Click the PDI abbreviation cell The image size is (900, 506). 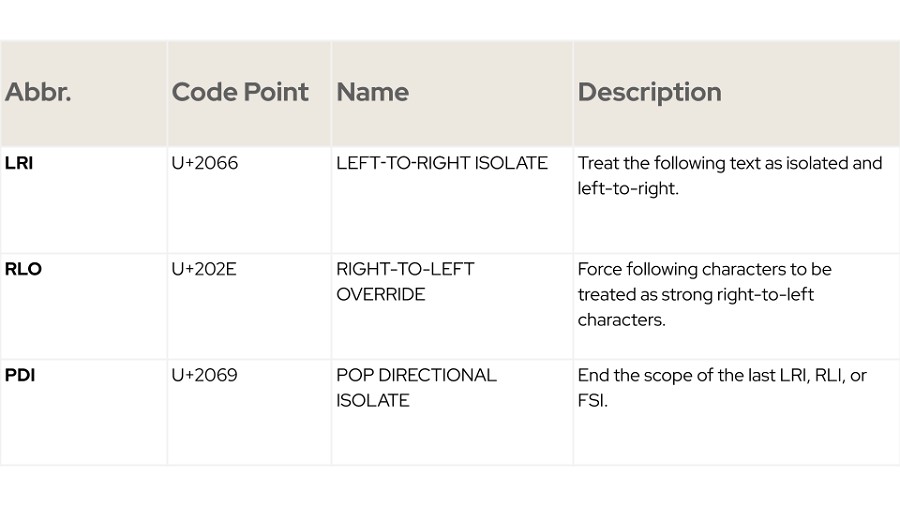click(x=20, y=375)
